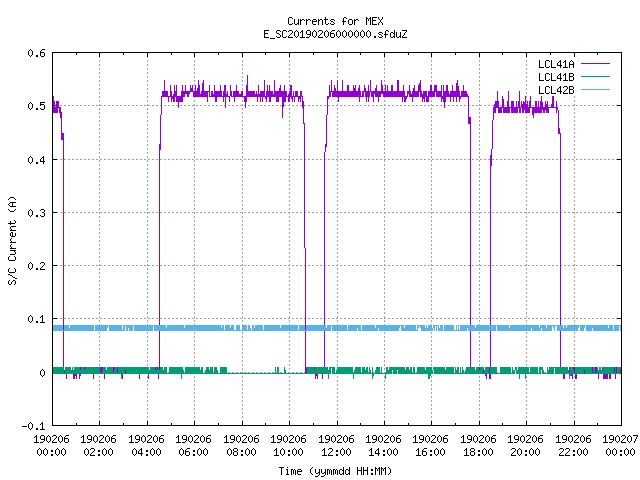The height and width of the screenshot is (480, 640).
Task: Click the x-axis tick '190206 08:00'
Action: [x=241, y=446]
